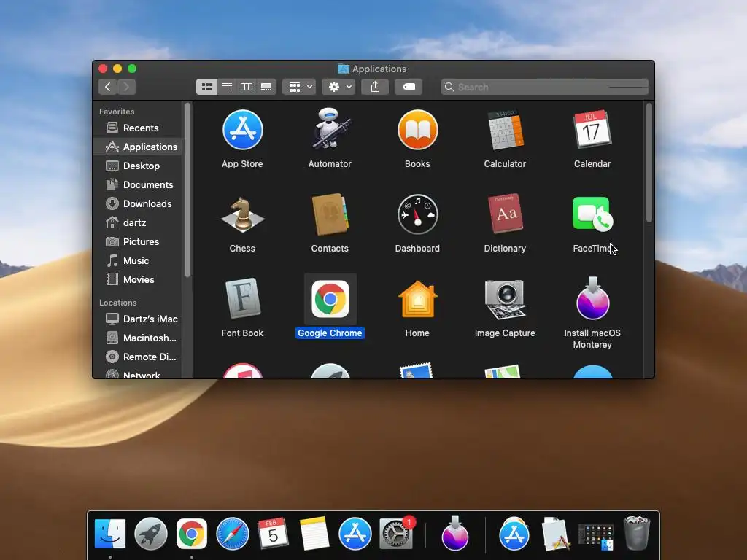
Task: Select Applications in the sidebar
Action: pos(138,147)
